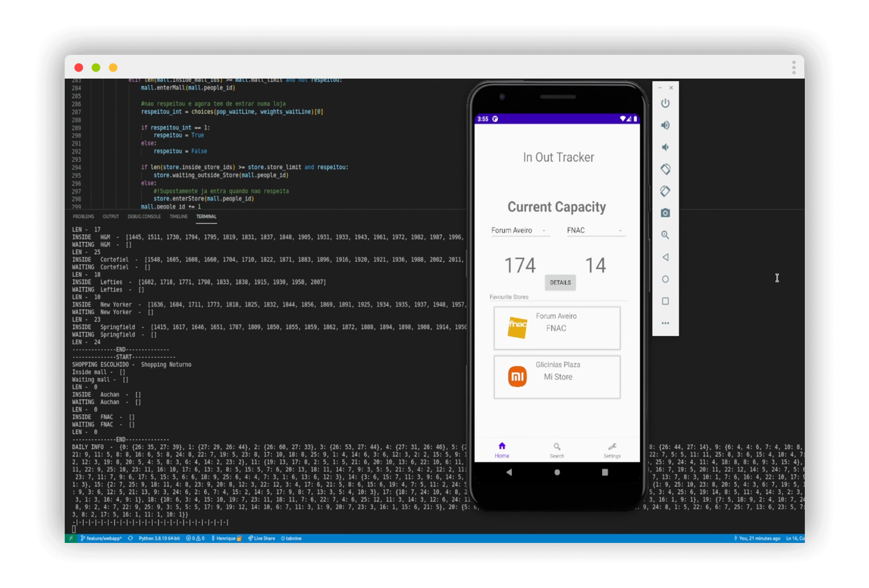
Task: Switch to the PROBLEMS tab
Action: tap(83, 216)
